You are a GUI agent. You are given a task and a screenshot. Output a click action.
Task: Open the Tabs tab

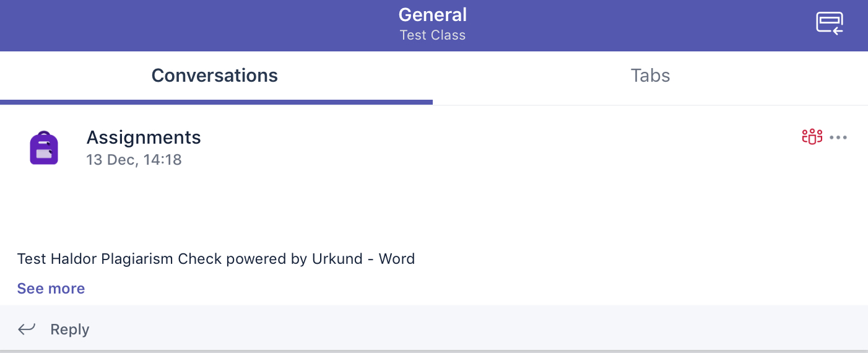tap(650, 76)
